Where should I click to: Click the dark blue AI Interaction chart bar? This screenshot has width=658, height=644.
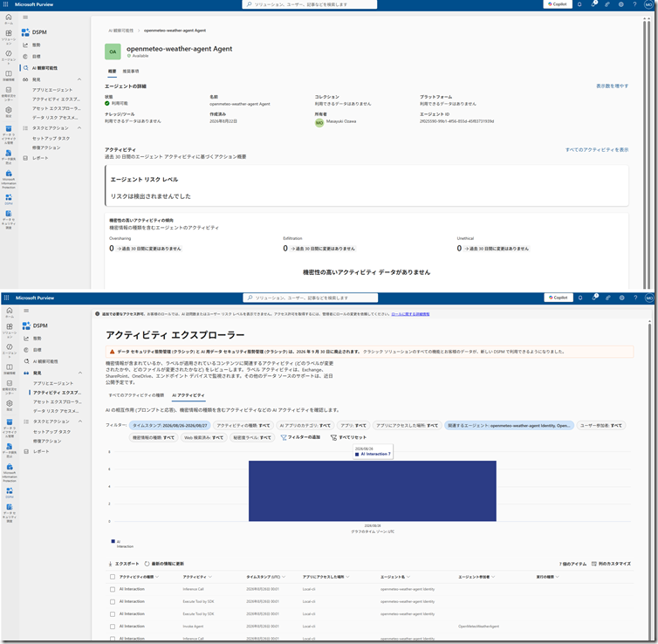(x=373, y=491)
